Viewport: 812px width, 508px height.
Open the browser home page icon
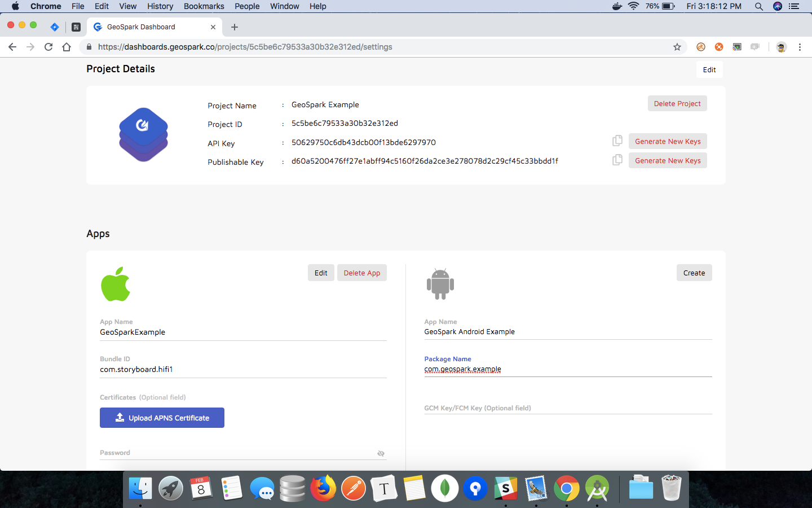click(67, 47)
